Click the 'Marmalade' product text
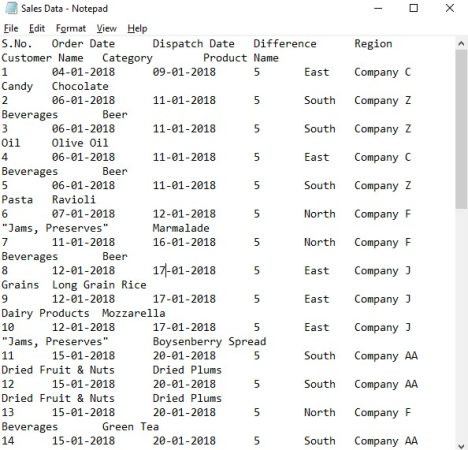468x450 pixels. (181, 228)
